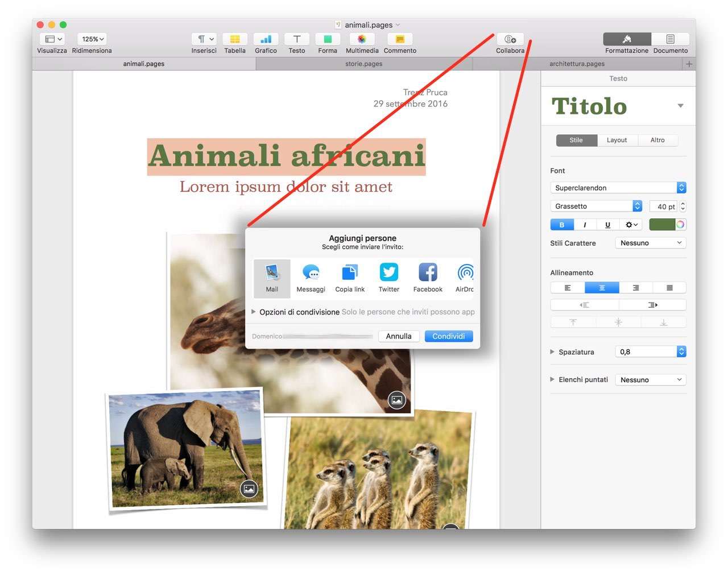Click the green text color swatch
Viewport: 728px width, 575px height.
(x=661, y=225)
